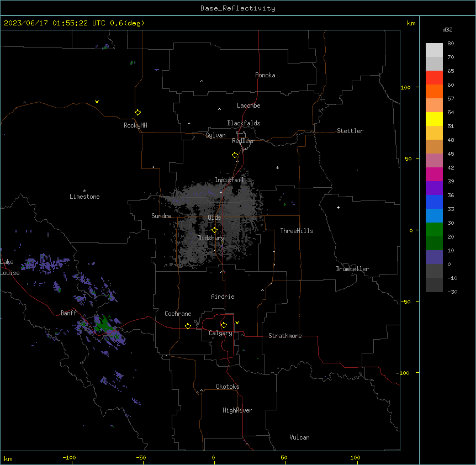This screenshot has width=476, height=465.
Task: Click the ThreeHills label
Action: pyautogui.click(x=297, y=231)
